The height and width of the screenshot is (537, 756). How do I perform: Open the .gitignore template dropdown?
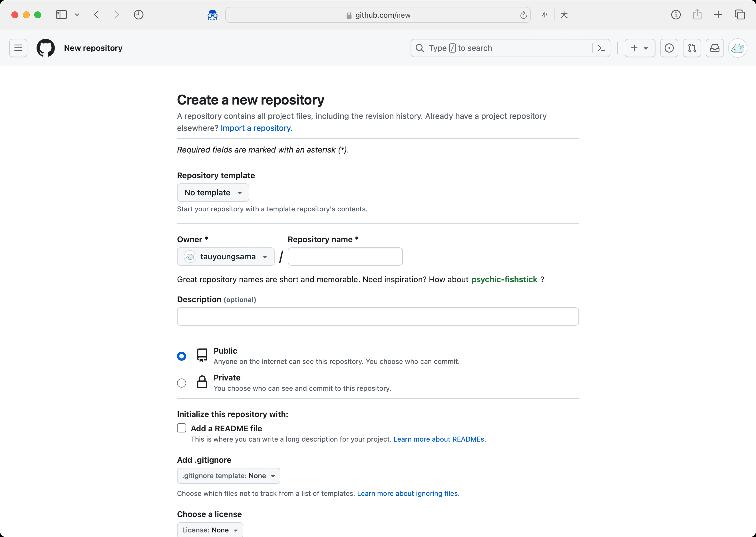228,476
